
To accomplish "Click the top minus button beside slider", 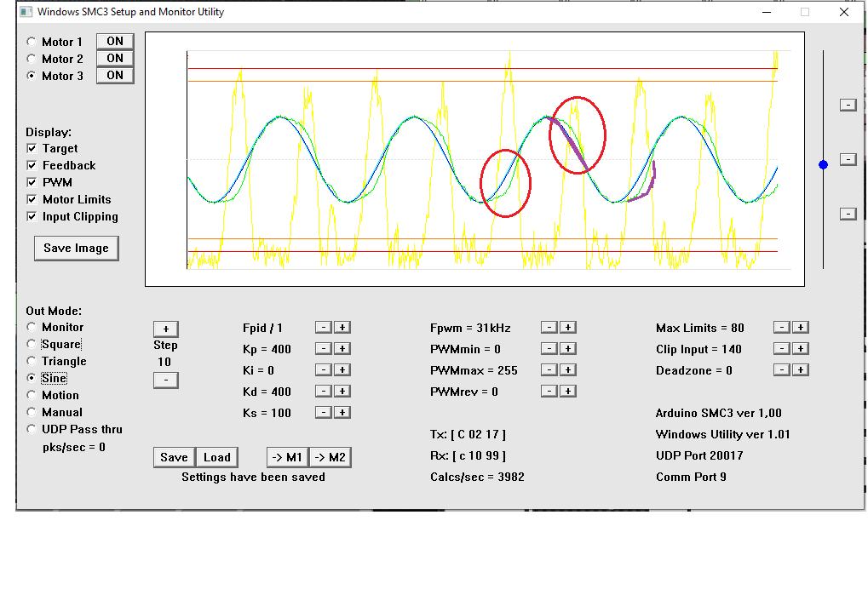I will [x=848, y=104].
